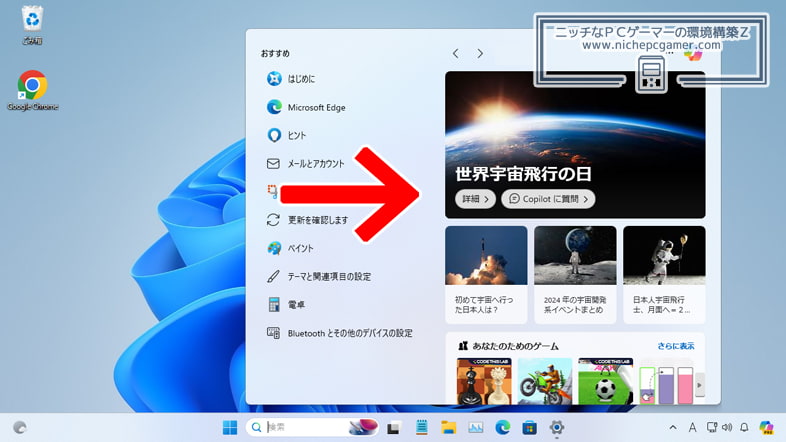Open Microsoft Store from the taskbar
The height and width of the screenshot is (442, 786).
pyautogui.click(x=529, y=427)
